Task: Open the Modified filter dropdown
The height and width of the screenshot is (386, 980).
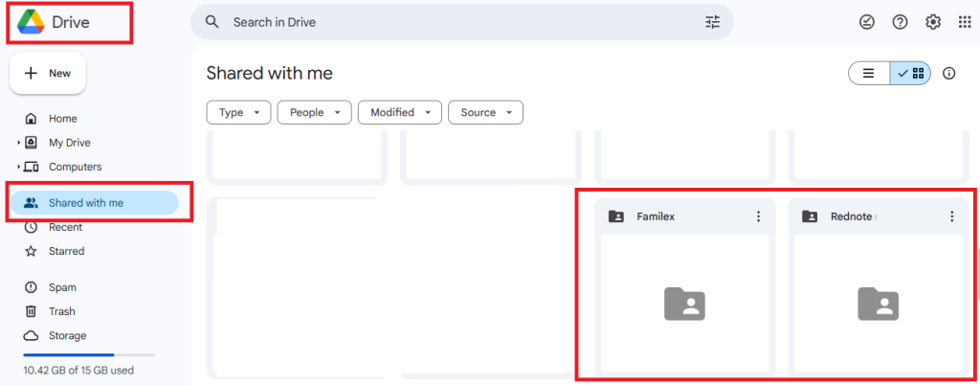Action: pyautogui.click(x=399, y=113)
